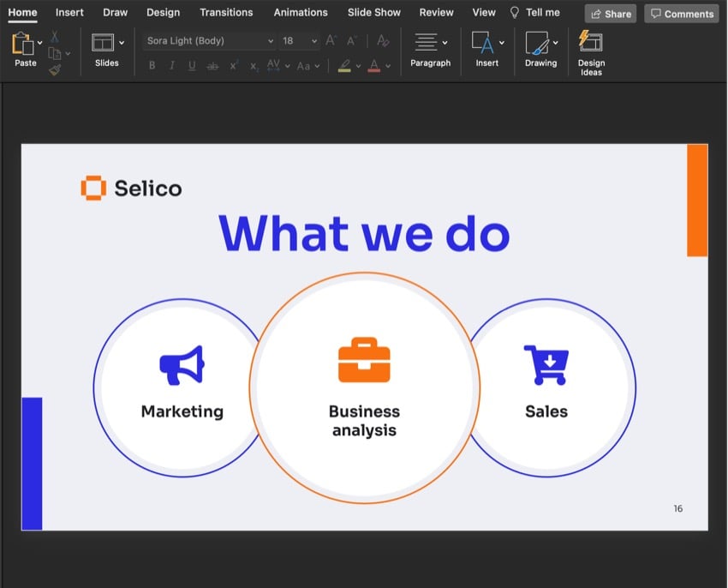The image size is (728, 588).
Task: Click the Share button
Action: click(x=610, y=14)
